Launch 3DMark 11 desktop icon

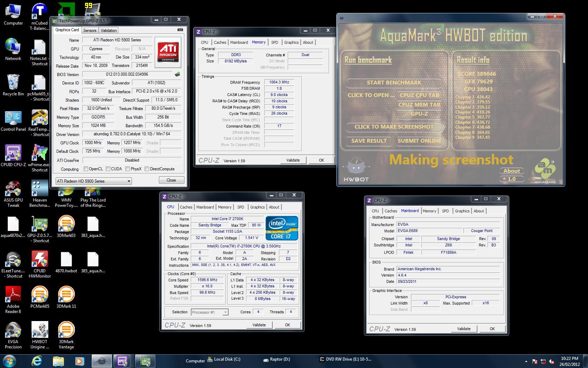point(66,297)
